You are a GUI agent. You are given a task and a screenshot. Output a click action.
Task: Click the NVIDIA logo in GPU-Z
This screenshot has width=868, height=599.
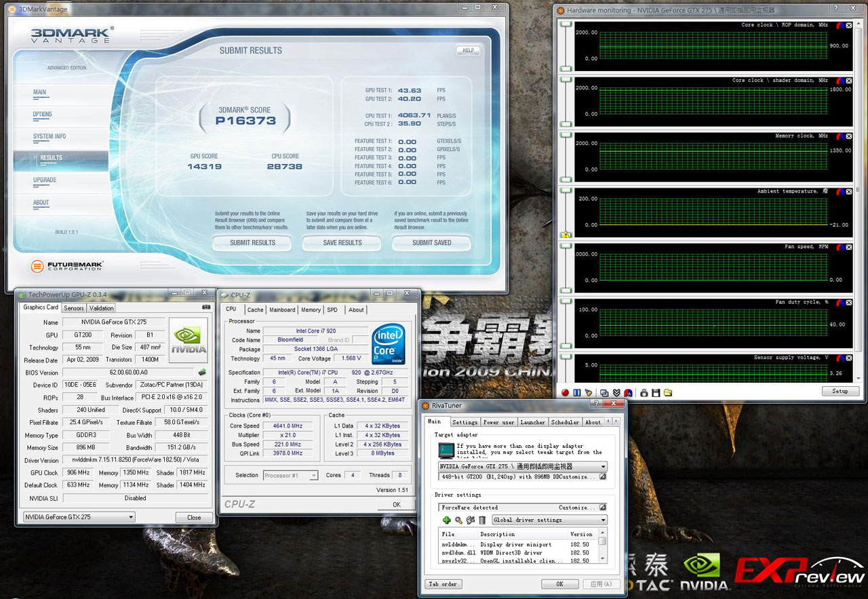coord(188,340)
